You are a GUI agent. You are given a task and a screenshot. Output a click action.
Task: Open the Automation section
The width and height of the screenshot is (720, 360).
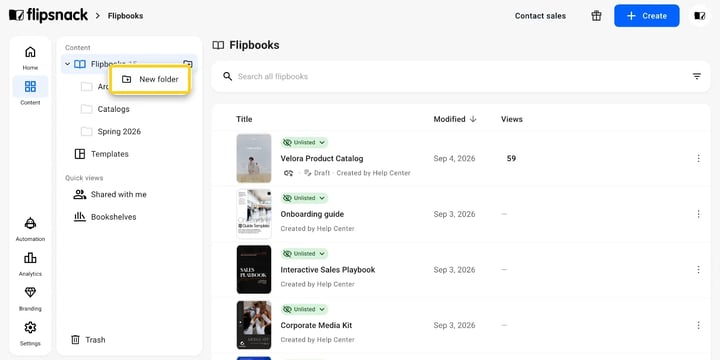(x=30, y=229)
